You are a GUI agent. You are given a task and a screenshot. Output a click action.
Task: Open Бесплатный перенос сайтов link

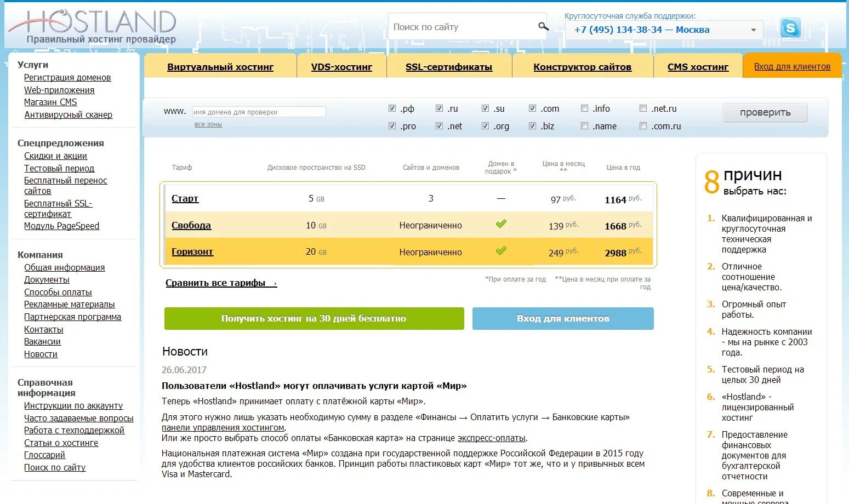[65, 186]
